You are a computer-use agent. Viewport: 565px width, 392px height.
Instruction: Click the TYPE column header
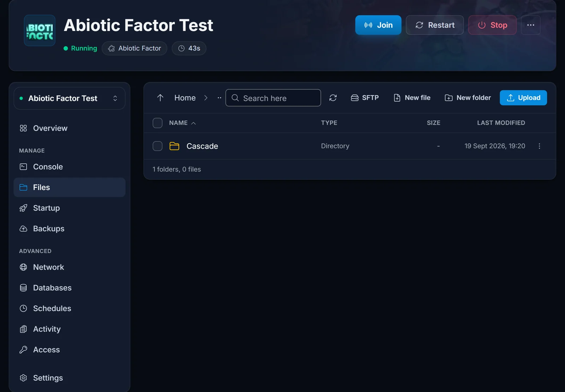pyautogui.click(x=329, y=123)
